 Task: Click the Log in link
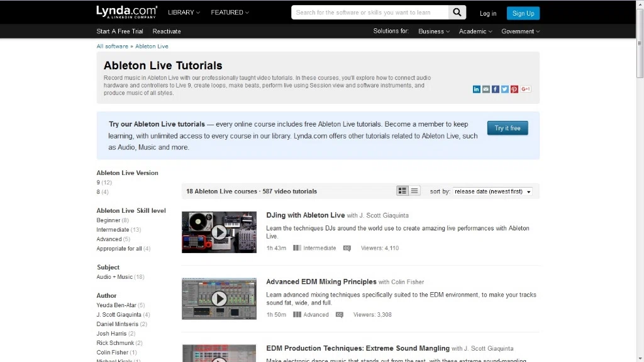[x=488, y=14]
